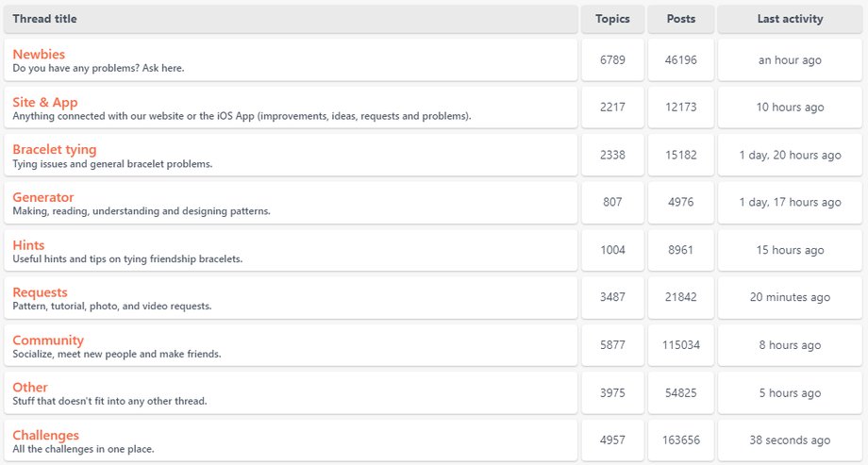Click the Topics column header
Screen dimensions: 868x465
(x=612, y=19)
